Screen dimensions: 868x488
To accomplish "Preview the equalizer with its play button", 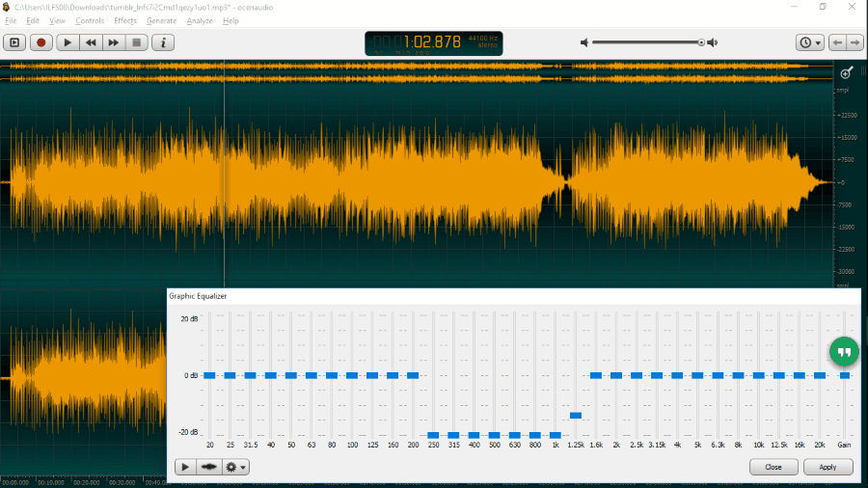I will click(185, 467).
